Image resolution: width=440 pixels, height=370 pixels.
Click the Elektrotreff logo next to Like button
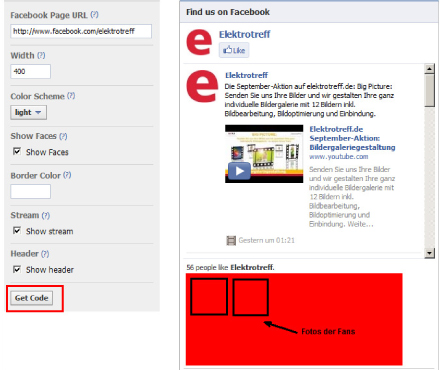(x=199, y=42)
